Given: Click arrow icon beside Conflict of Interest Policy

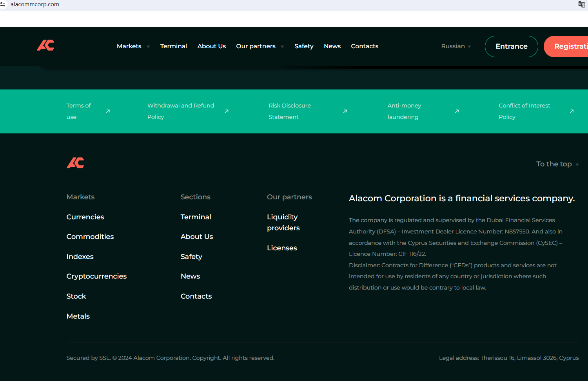Looking at the screenshot, I should 572,111.
